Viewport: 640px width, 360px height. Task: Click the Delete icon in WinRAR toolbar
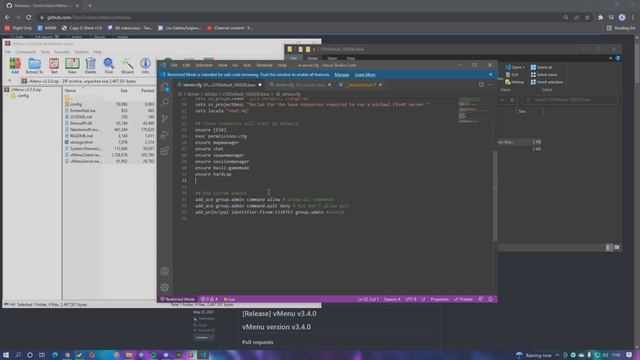pyautogui.click(x=90, y=65)
